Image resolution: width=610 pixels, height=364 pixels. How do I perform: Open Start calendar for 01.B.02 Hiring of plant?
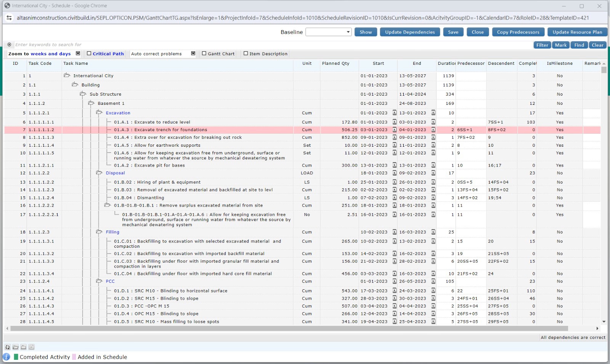[395, 182]
